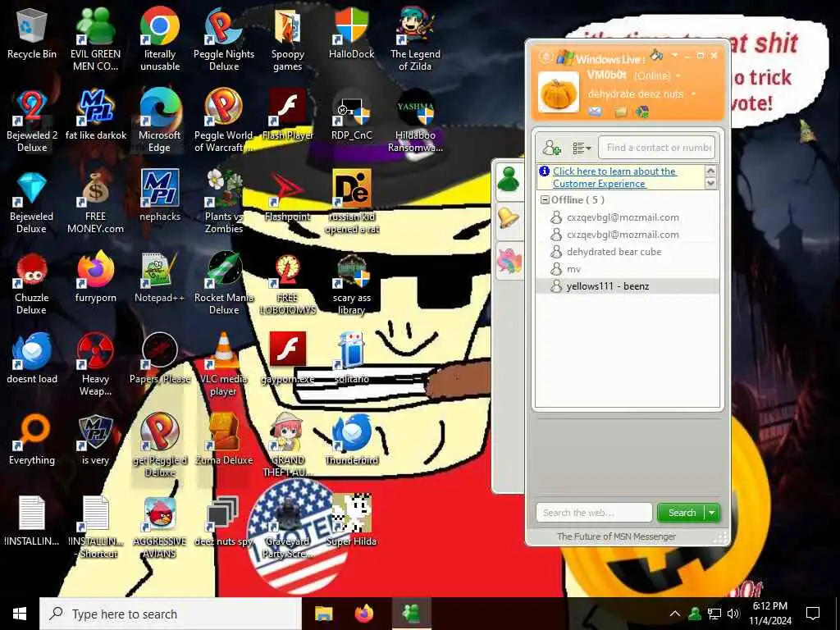This screenshot has height=630, width=840.
Task: Click the VM0b0t display name in Messenger
Action: point(607,75)
